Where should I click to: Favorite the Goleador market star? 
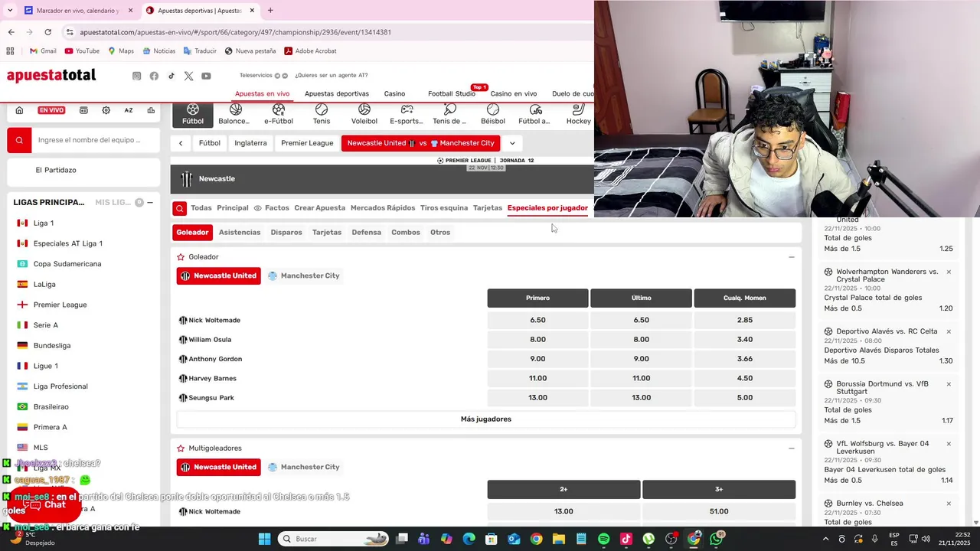pos(181,257)
